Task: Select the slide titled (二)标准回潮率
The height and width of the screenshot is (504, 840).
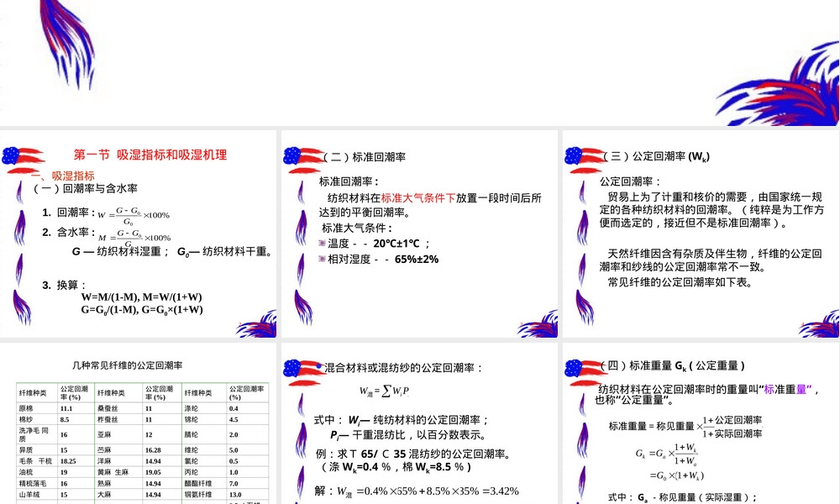Action: (x=419, y=234)
